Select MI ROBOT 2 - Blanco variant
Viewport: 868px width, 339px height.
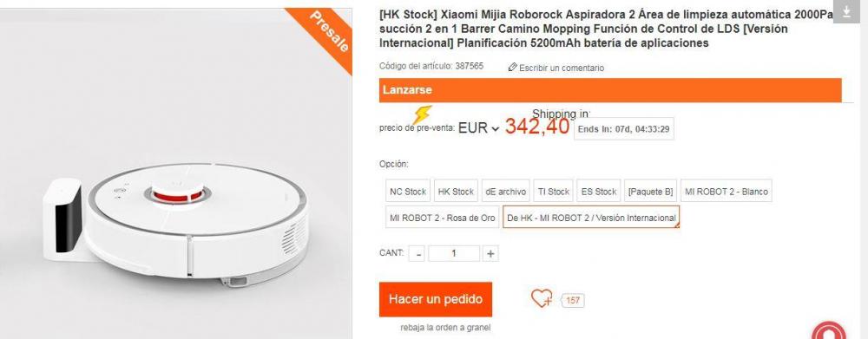click(x=727, y=192)
